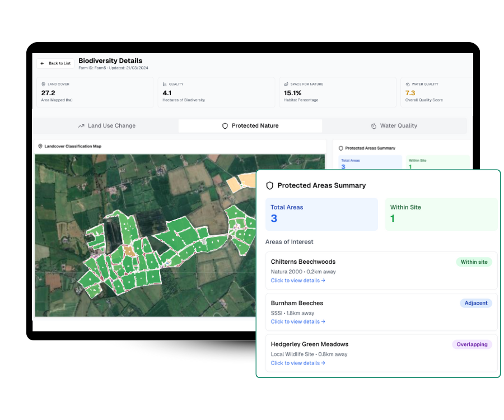Click the Land Cover pin icon
The height and width of the screenshot is (420, 504).
[x=44, y=84]
